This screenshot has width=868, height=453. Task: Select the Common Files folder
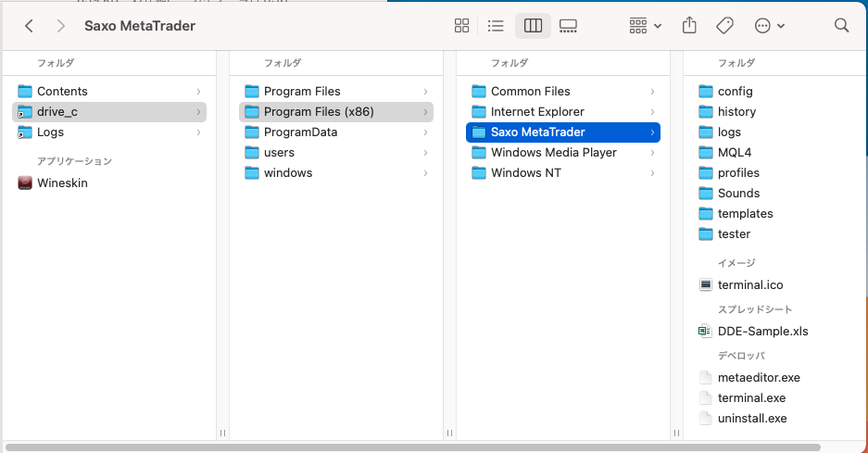point(563,92)
